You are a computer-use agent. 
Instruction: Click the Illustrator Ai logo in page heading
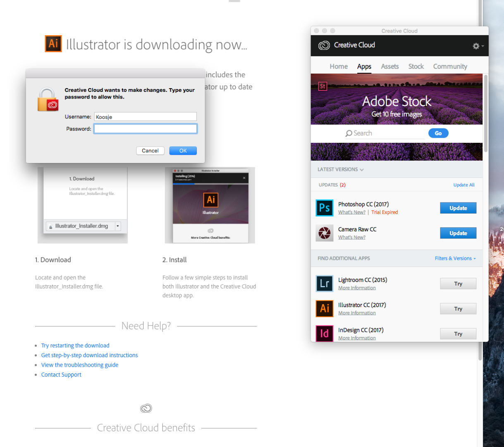coord(53,43)
